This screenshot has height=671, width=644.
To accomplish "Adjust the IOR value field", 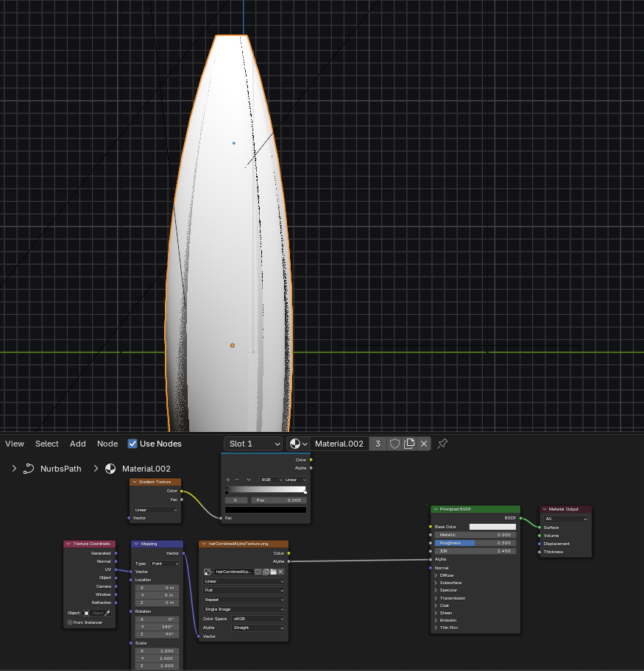I will pos(475,551).
